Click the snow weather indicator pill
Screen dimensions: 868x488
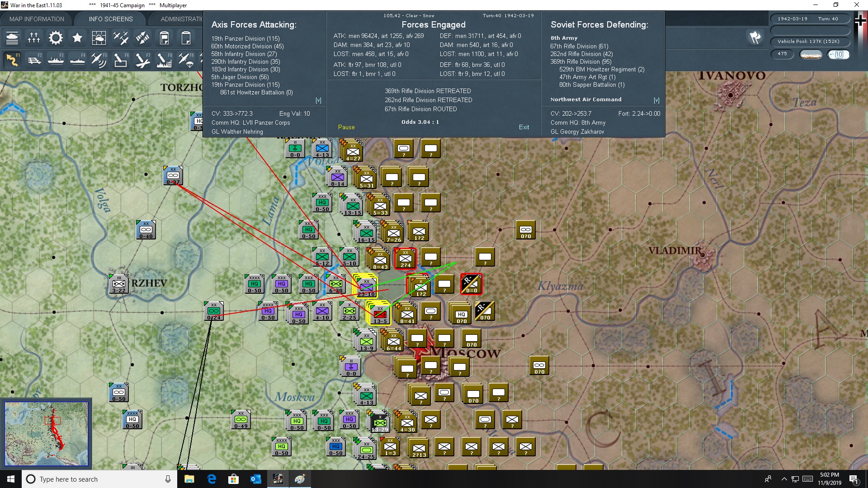[x=811, y=54]
